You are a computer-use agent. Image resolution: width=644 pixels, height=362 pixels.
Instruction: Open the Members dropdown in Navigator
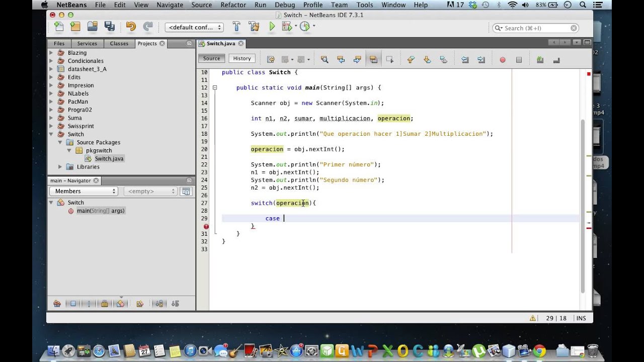click(x=84, y=191)
